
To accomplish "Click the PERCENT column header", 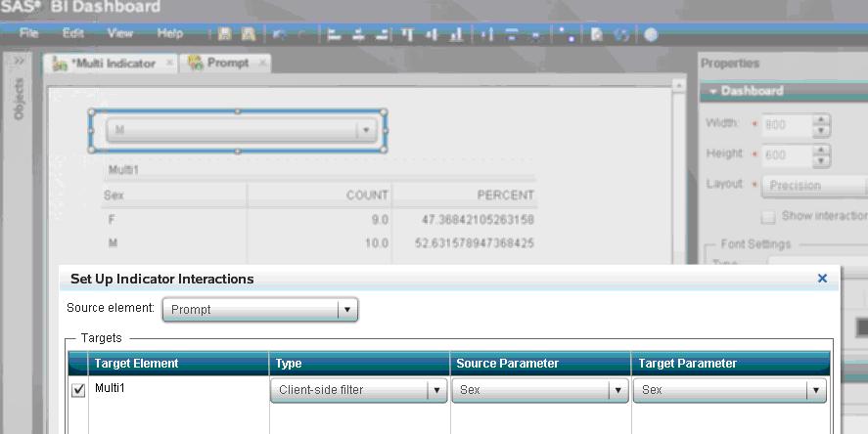I will click(x=505, y=195).
